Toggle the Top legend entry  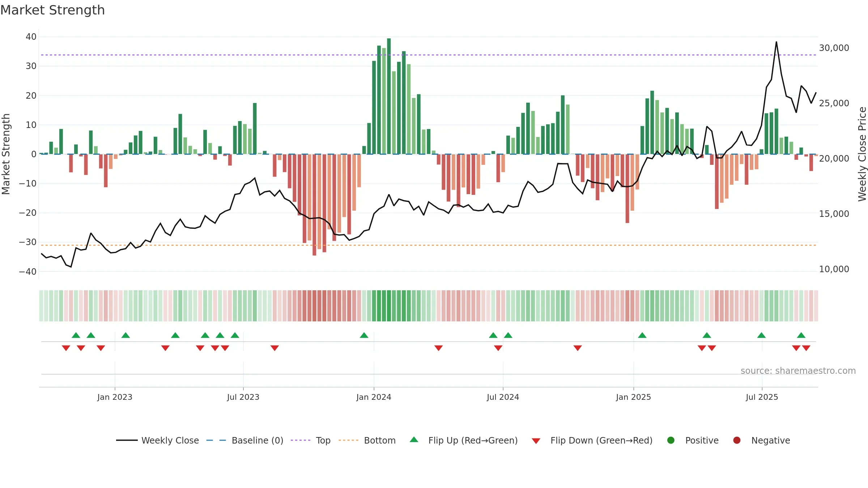(x=311, y=440)
